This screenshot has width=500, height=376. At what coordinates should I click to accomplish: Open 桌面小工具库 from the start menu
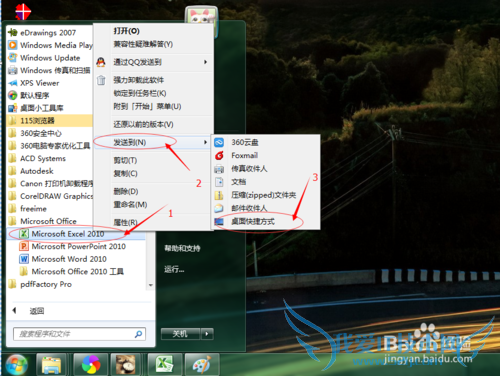[36, 108]
